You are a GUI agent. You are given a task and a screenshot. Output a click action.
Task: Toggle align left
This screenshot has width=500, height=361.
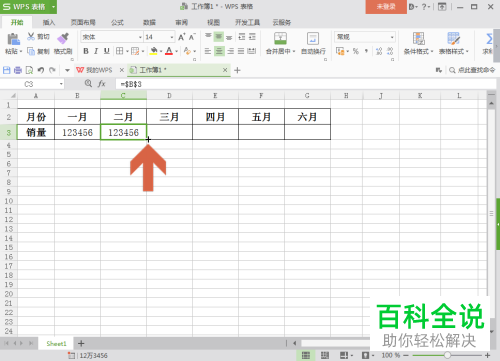(x=208, y=51)
